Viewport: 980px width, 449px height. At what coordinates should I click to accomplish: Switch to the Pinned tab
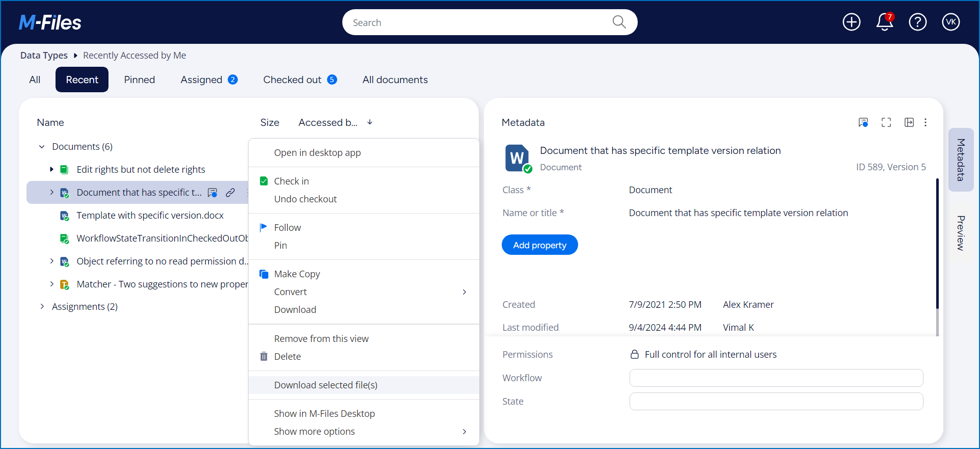[140, 80]
